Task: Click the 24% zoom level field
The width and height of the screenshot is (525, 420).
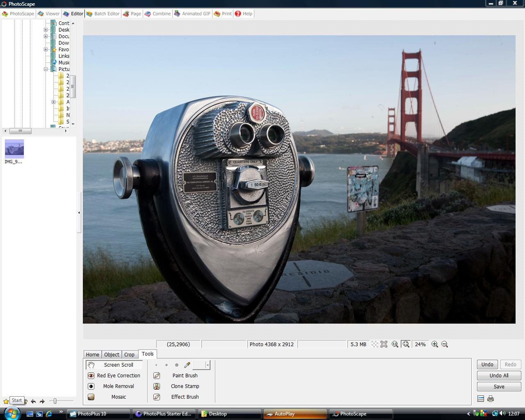Action: pyautogui.click(x=420, y=344)
